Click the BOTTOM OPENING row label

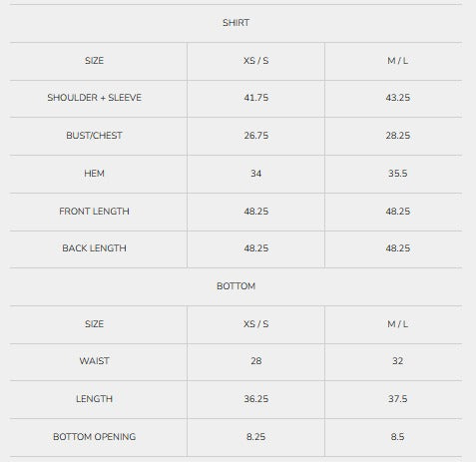pyautogui.click(x=94, y=437)
